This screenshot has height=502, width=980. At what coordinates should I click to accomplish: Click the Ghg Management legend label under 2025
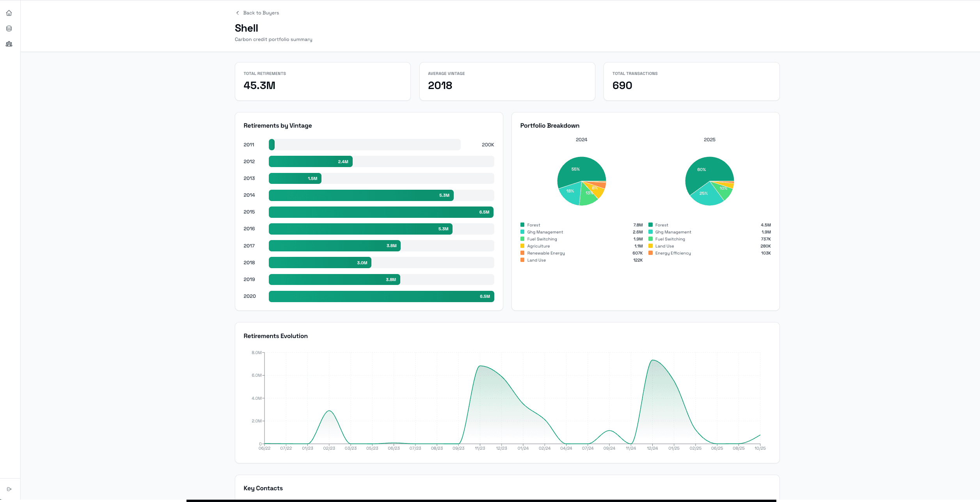pyautogui.click(x=673, y=232)
